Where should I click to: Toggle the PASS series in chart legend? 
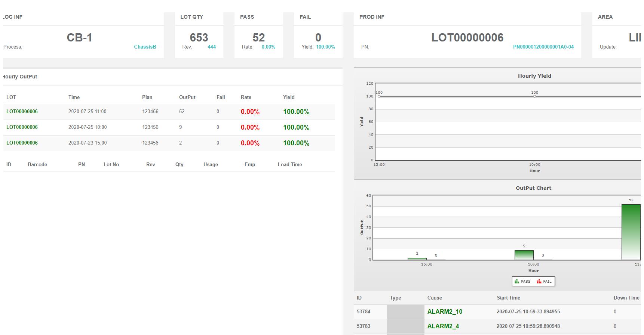click(x=522, y=282)
